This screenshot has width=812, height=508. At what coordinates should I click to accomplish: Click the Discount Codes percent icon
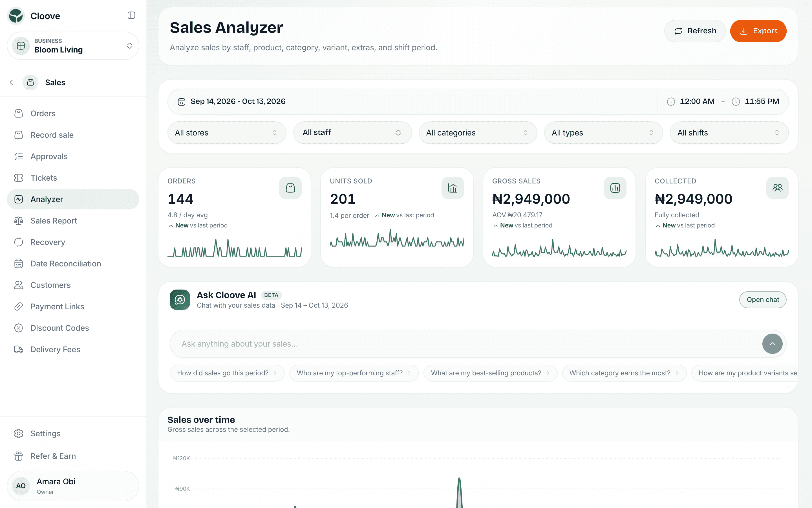pyautogui.click(x=19, y=328)
